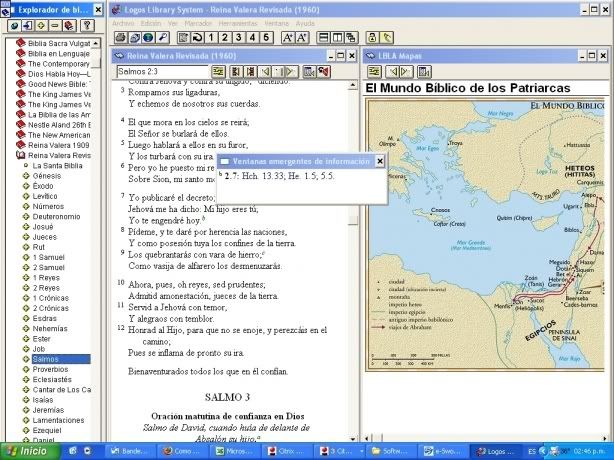Go forward in LBLA Mapas window
Image resolution: width=614 pixels, height=460 pixels.
tap(406, 72)
